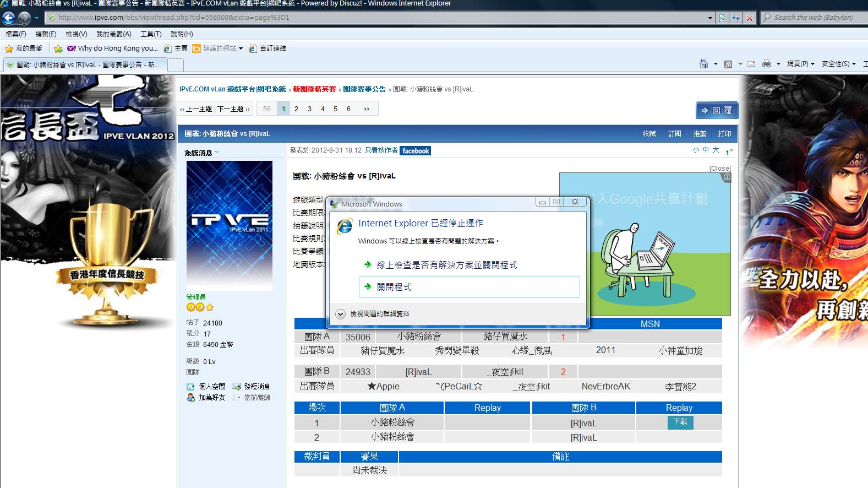Click 關閉程式 in the crash dialog
Image resolution: width=868 pixels, height=488 pixels.
(x=469, y=287)
